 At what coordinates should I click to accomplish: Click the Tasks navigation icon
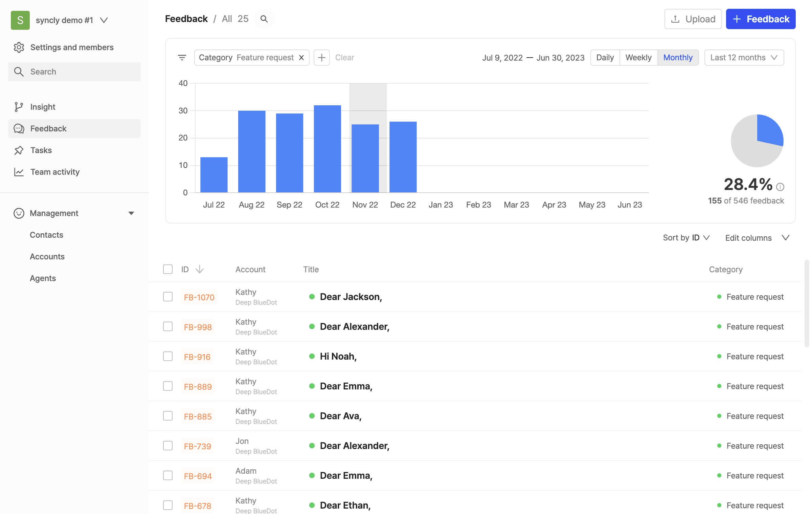(20, 150)
